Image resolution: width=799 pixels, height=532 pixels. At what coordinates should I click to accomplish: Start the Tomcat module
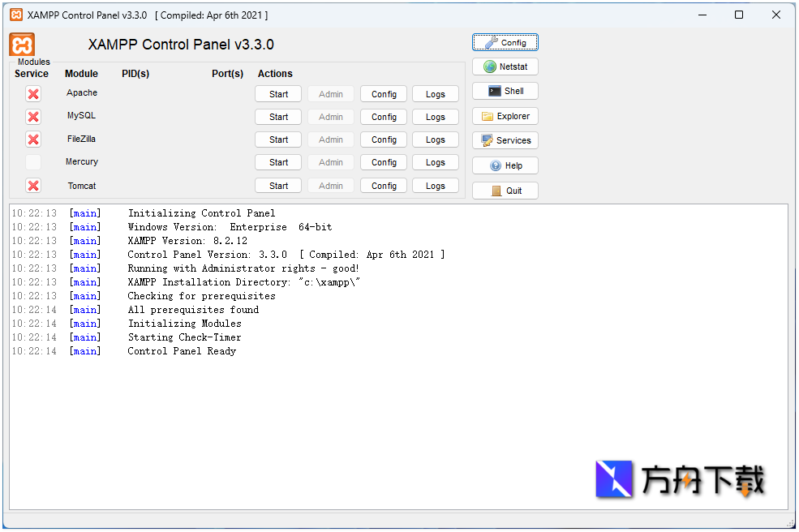278,186
